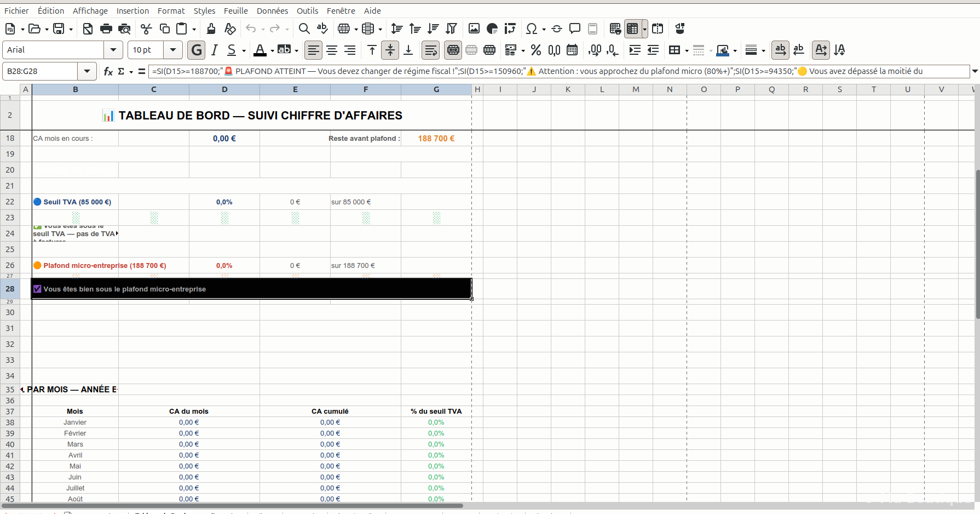Select row 22 header
Screen dimensions: 980x514
click(x=10, y=202)
